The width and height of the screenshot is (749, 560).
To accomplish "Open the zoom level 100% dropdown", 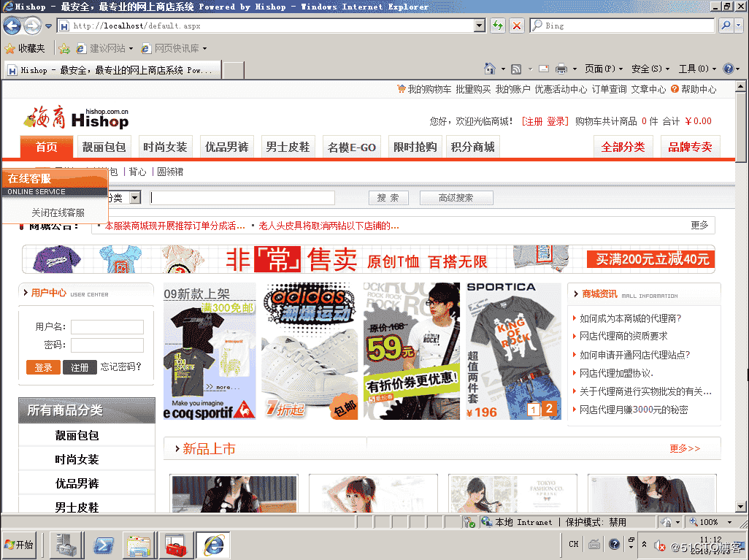I will click(729, 522).
